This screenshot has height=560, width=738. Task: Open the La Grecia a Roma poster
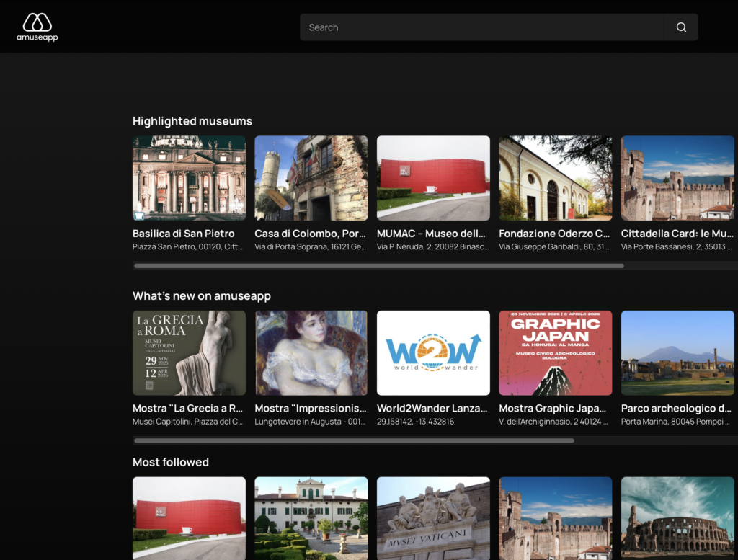click(189, 353)
